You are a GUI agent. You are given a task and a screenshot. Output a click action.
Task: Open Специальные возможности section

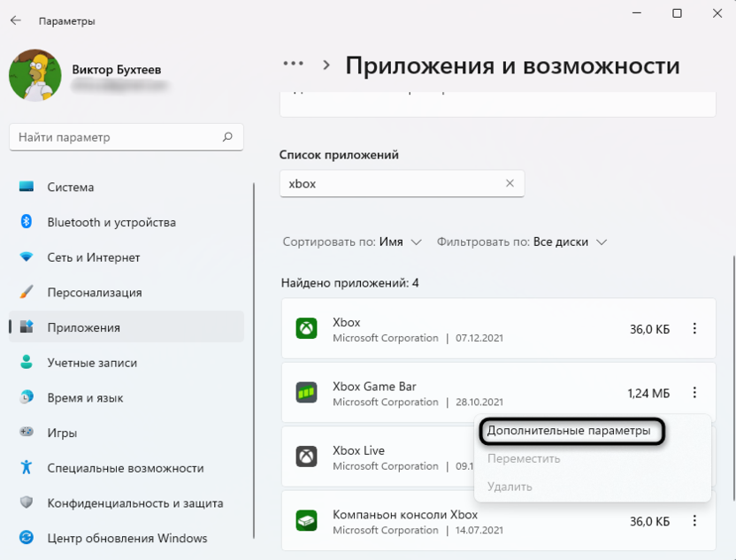point(126,467)
